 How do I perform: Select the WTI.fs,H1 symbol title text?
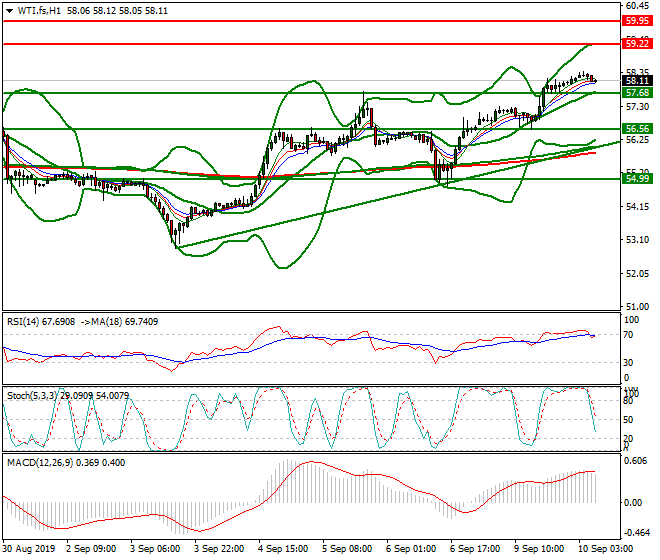[39, 11]
